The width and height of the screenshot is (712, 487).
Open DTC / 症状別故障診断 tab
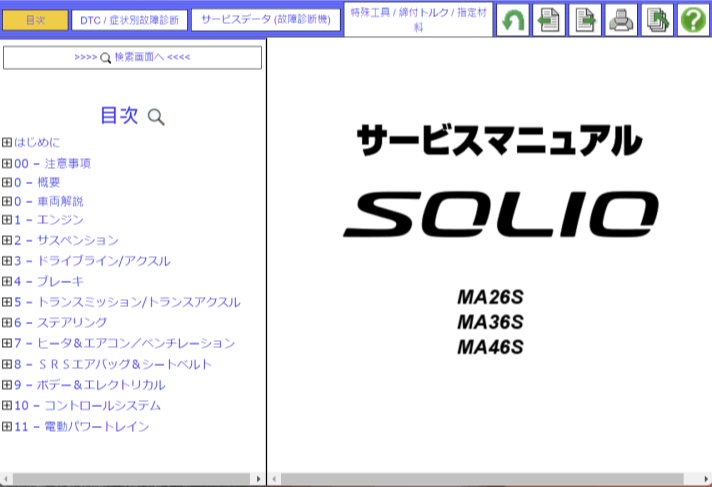(x=132, y=20)
